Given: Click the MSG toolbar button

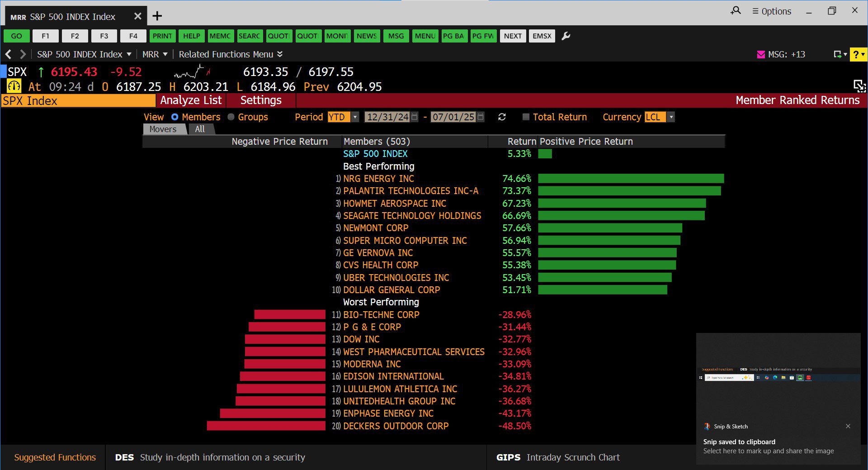Looking at the screenshot, I should [396, 36].
